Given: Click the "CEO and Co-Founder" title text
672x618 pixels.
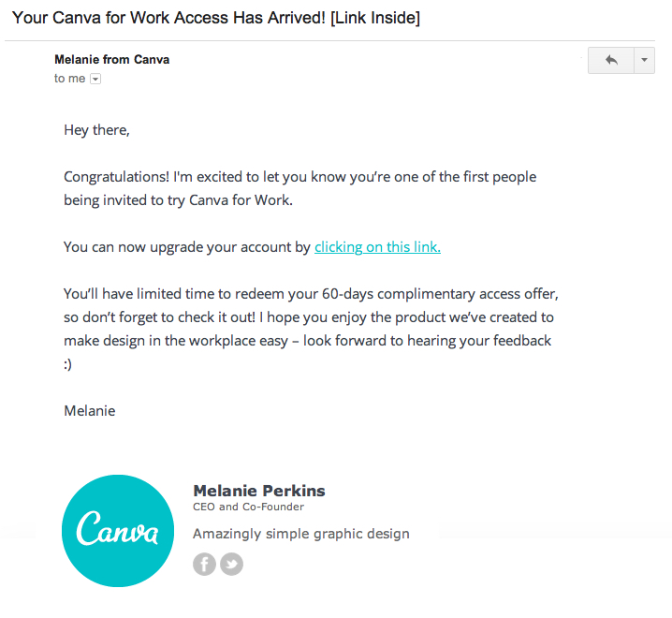Looking at the screenshot, I should click(x=248, y=507).
